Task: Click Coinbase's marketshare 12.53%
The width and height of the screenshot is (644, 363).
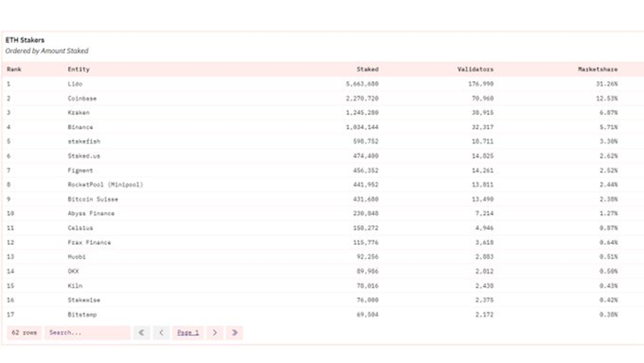Action: pos(607,98)
